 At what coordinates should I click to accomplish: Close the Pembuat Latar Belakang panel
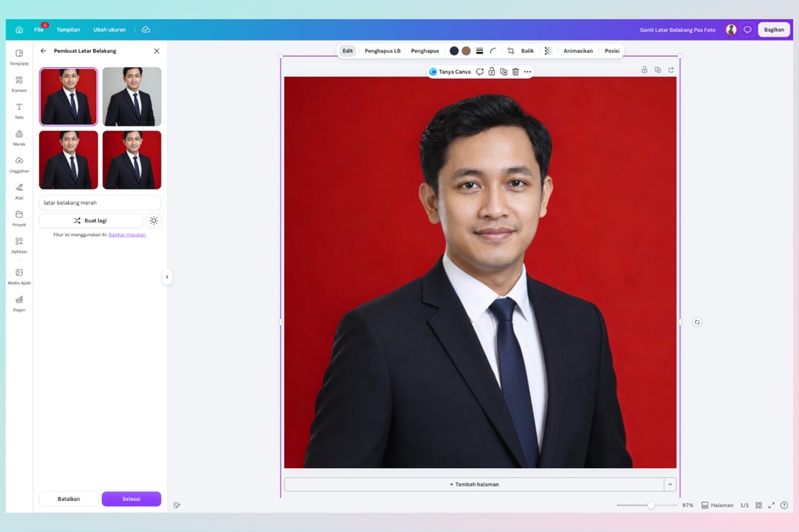[x=156, y=51]
